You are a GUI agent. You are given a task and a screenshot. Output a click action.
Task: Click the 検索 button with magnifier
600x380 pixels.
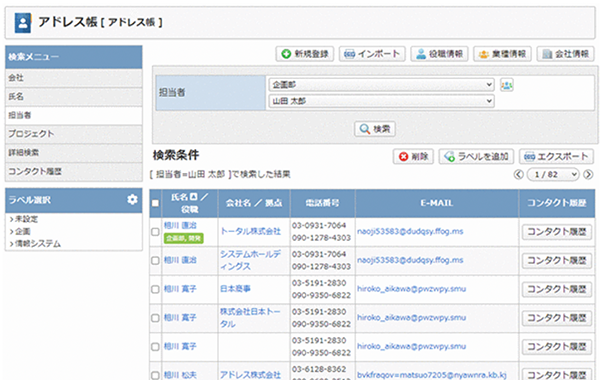375,129
